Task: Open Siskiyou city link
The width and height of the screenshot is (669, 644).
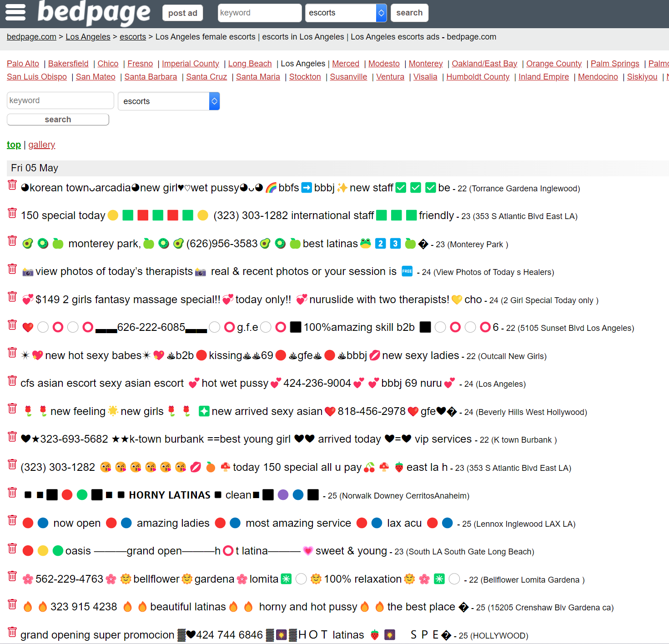Action: pyautogui.click(x=642, y=77)
